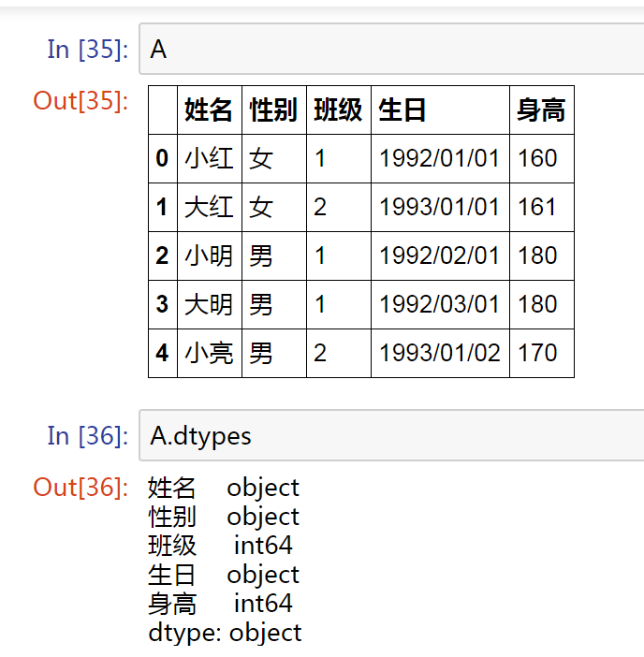Click the dtype: object output line
This screenshot has height=657, width=644.
point(225,633)
